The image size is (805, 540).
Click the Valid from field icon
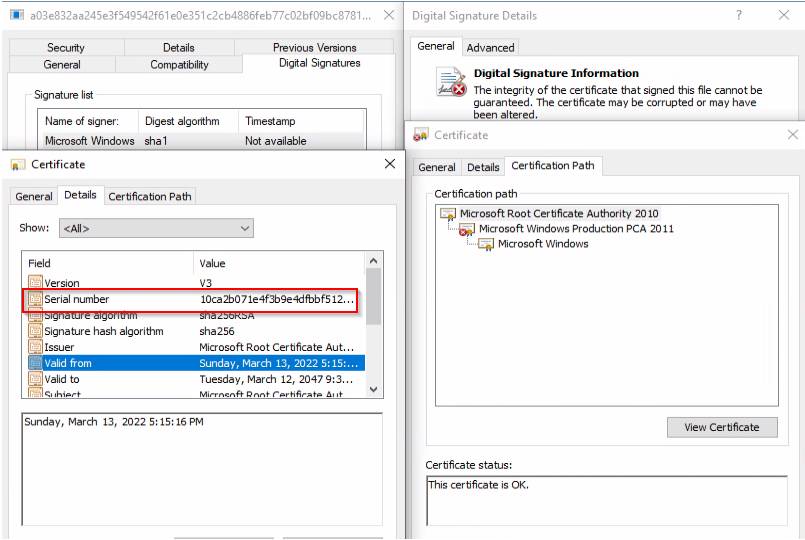click(x=35, y=363)
